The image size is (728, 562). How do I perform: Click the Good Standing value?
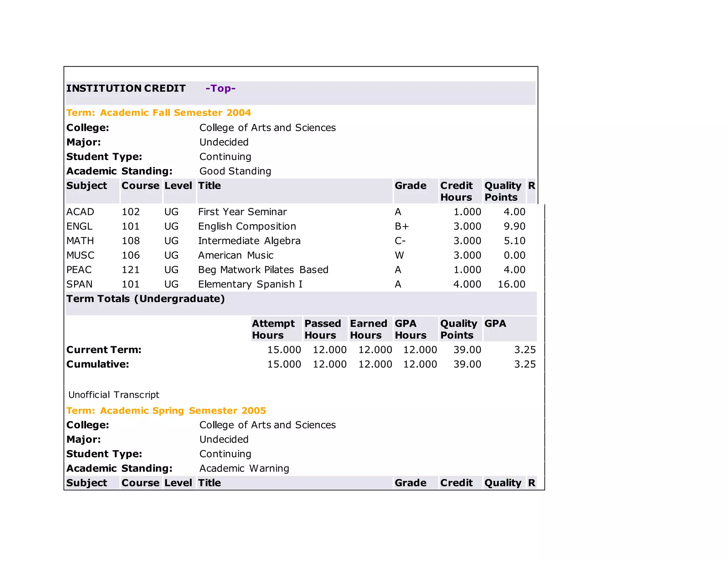pyautogui.click(x=235, y=171)
